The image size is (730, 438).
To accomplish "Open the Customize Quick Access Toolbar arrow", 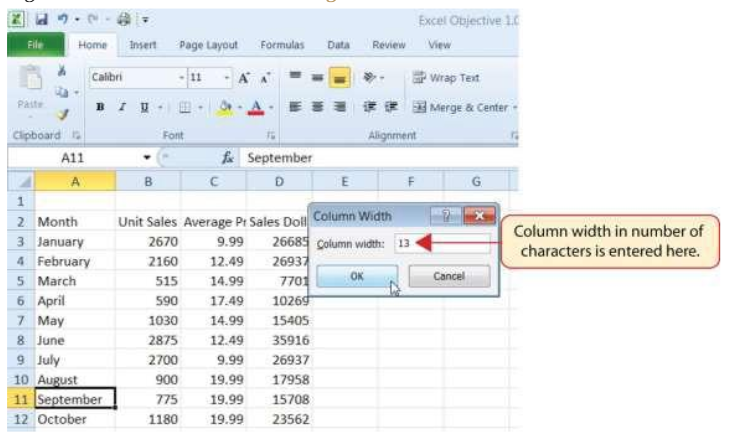I will (145, 20).
